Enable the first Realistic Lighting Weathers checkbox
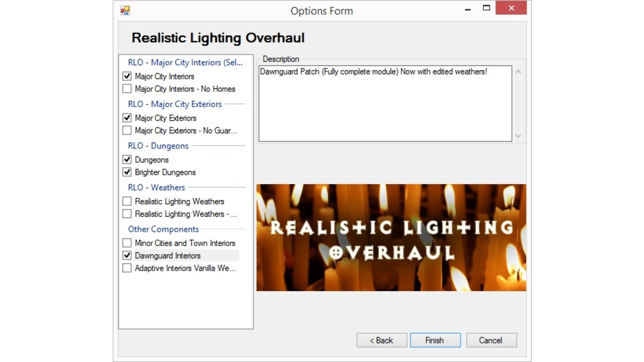Image resolution: width=644 pixels, height=362 pixels. pyautogui.click(x=127, y=202)
